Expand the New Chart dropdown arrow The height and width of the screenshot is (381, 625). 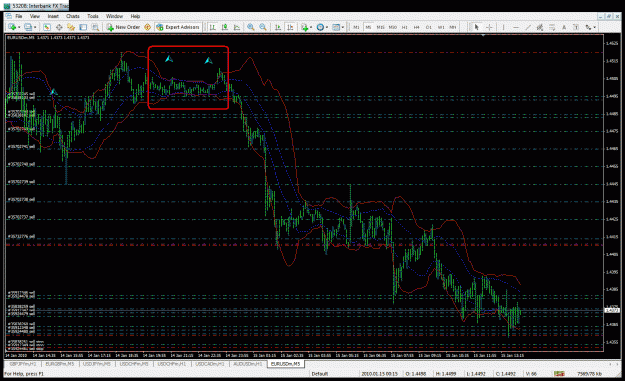(x=19, y=27)
